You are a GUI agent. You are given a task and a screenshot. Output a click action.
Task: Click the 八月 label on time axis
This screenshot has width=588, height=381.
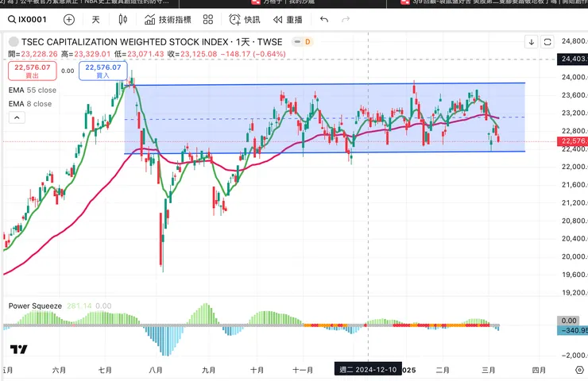(x=156, y=370)
